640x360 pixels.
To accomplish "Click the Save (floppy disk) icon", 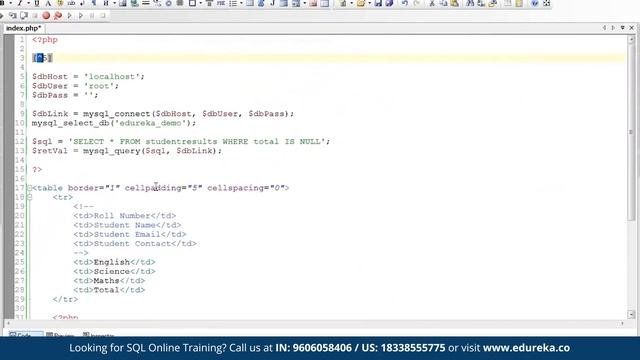I will [378, 3].
